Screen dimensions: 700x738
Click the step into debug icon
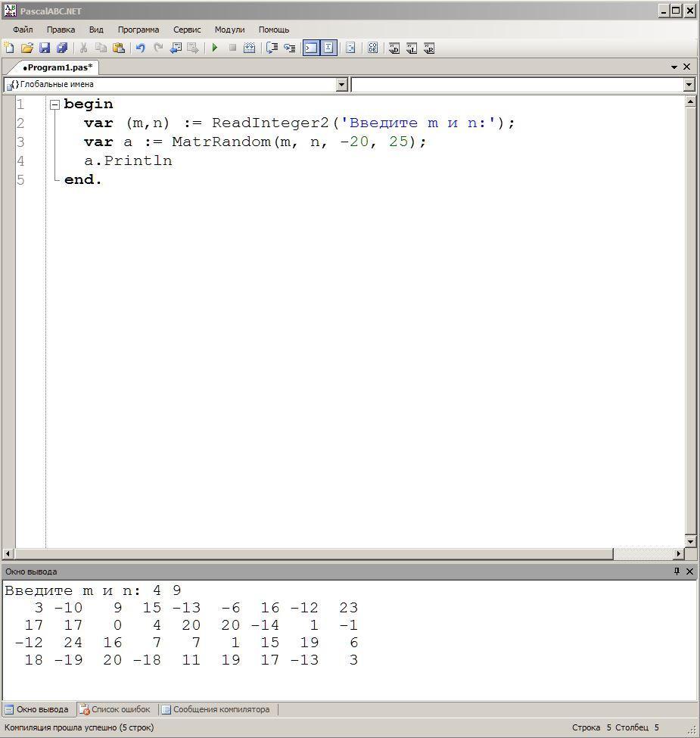[290, 48]
